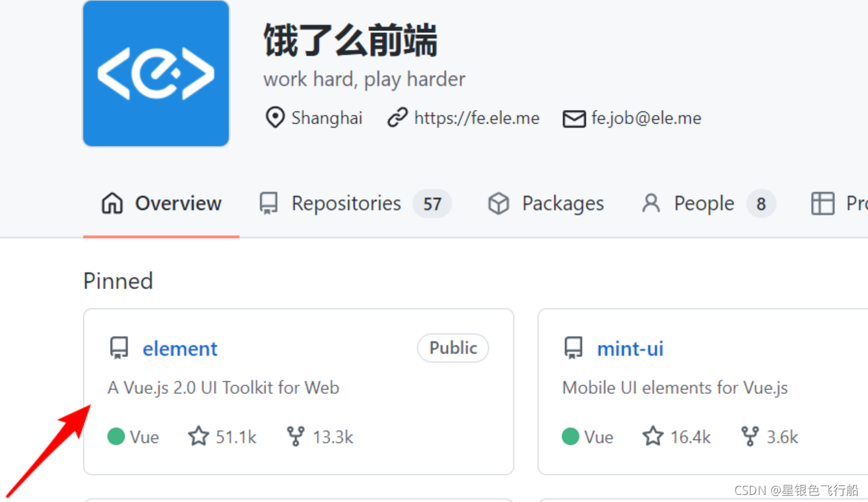Image resolution: width=868 pixels, height=502 pixels.
Task: Click the home icon in Overview tab
Action: pyautogui.click(x=112, y=203)
